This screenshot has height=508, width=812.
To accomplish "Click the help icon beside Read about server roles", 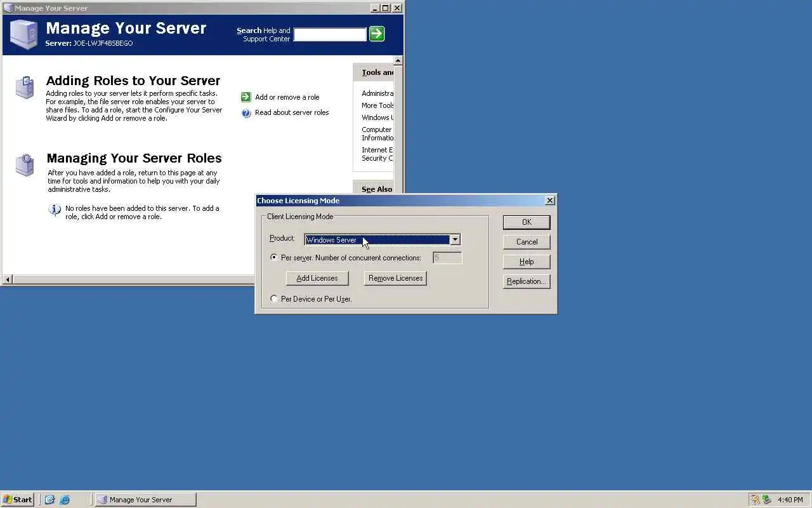I will point(246,113).
